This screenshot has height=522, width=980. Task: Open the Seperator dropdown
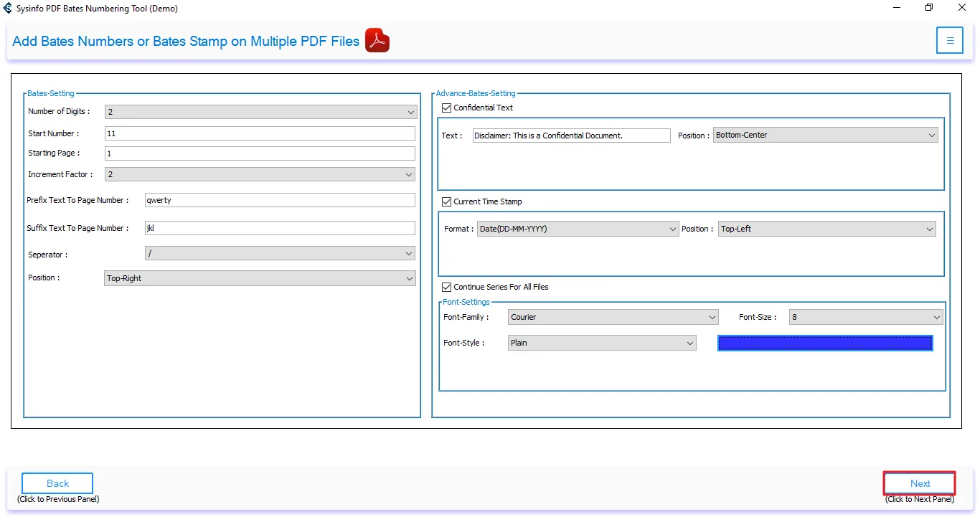coord(280,254)
